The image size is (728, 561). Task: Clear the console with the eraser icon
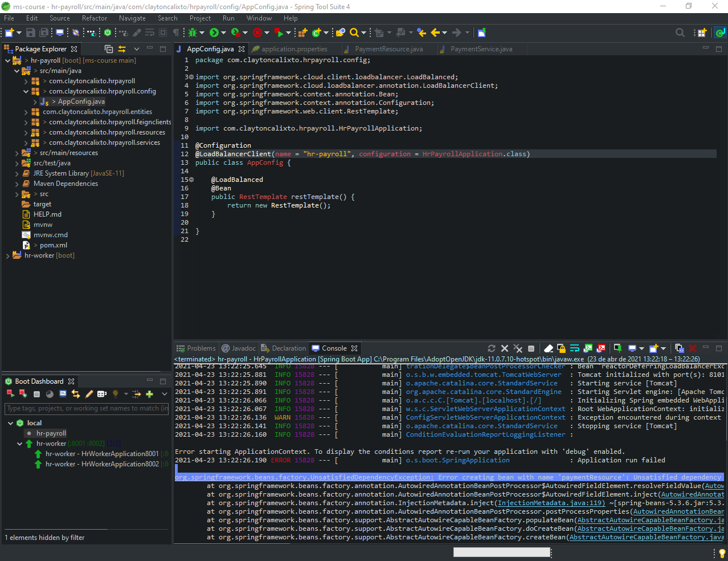point(548,348)
